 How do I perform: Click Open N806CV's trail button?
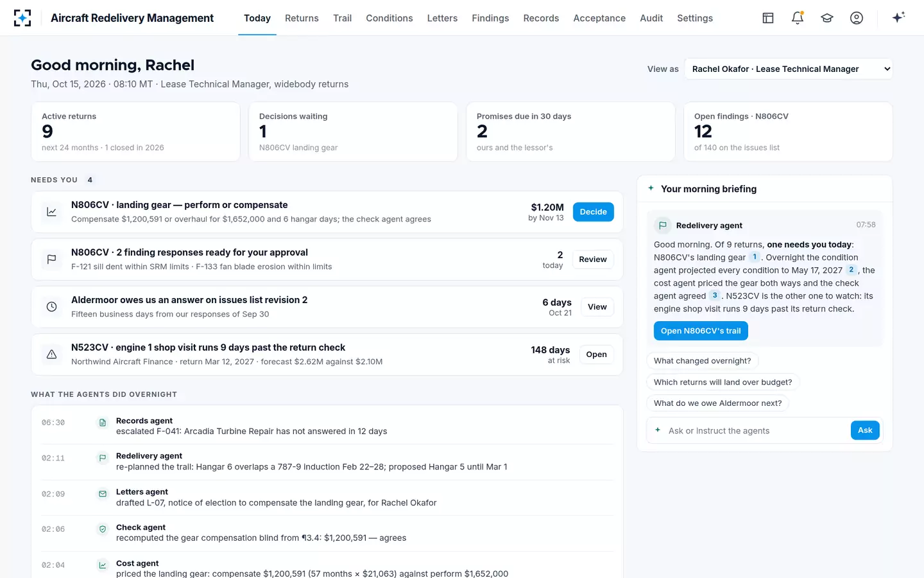coord(701,331)
